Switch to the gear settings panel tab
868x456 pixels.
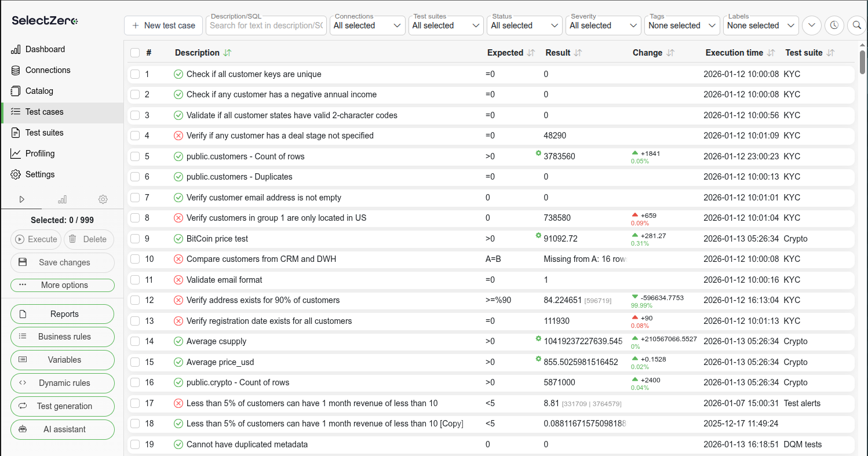tap(103, 199)
